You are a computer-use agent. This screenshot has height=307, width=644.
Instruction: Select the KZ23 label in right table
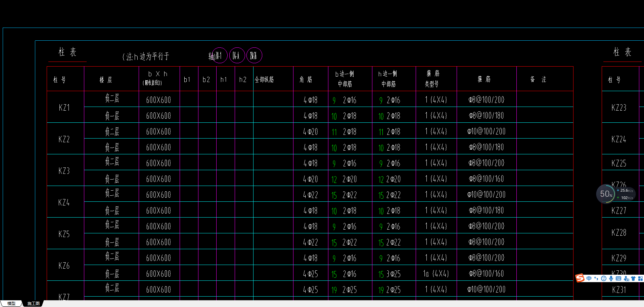[619, 108]
